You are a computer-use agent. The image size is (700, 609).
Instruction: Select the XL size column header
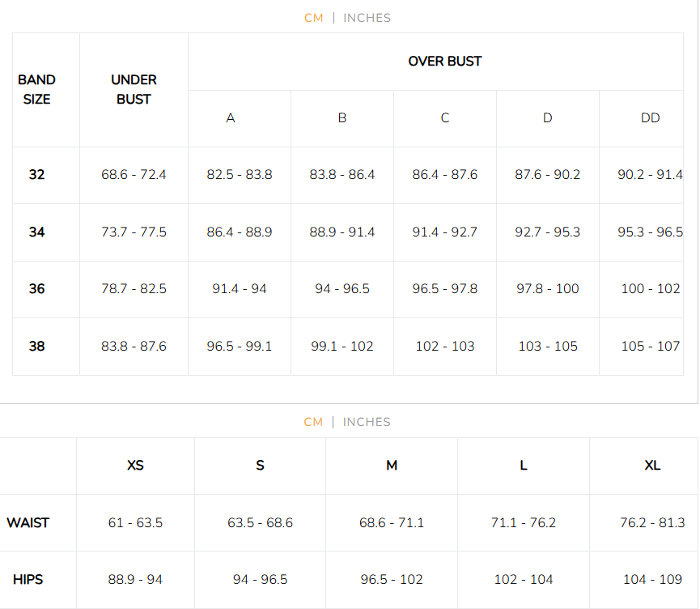coord(652,466)
